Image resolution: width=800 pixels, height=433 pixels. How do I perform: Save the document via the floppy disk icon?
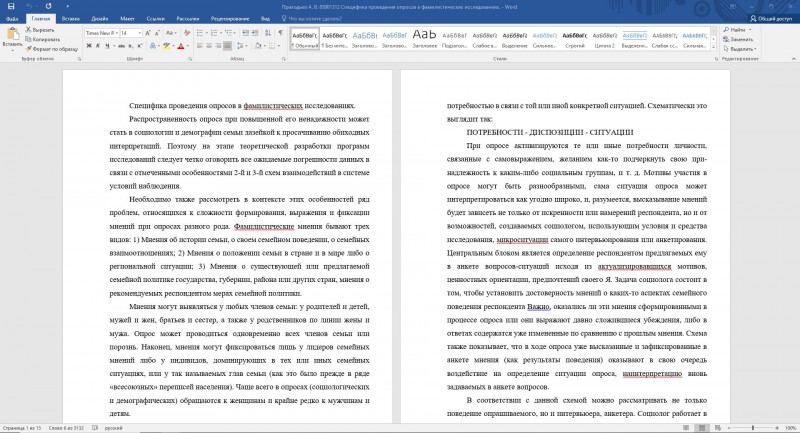click(x=11, y=7)
